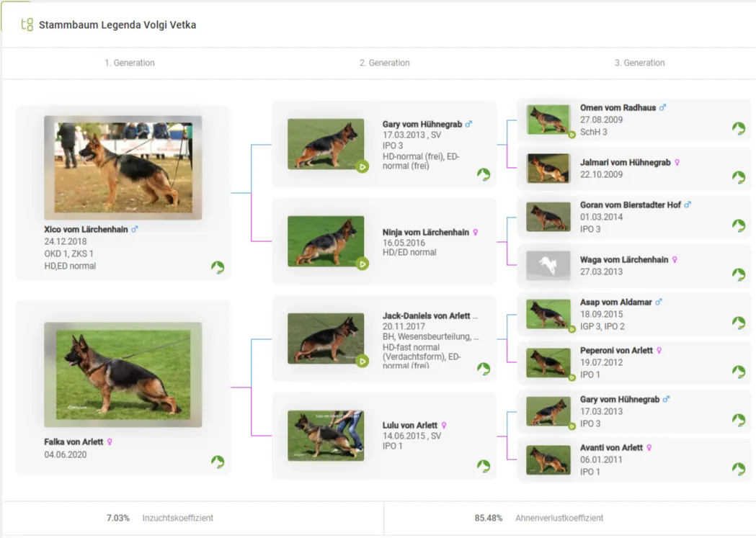Open Xico vom Lärchenhain name link
This screenshot has height=538, width=756.
click(86, 229)
